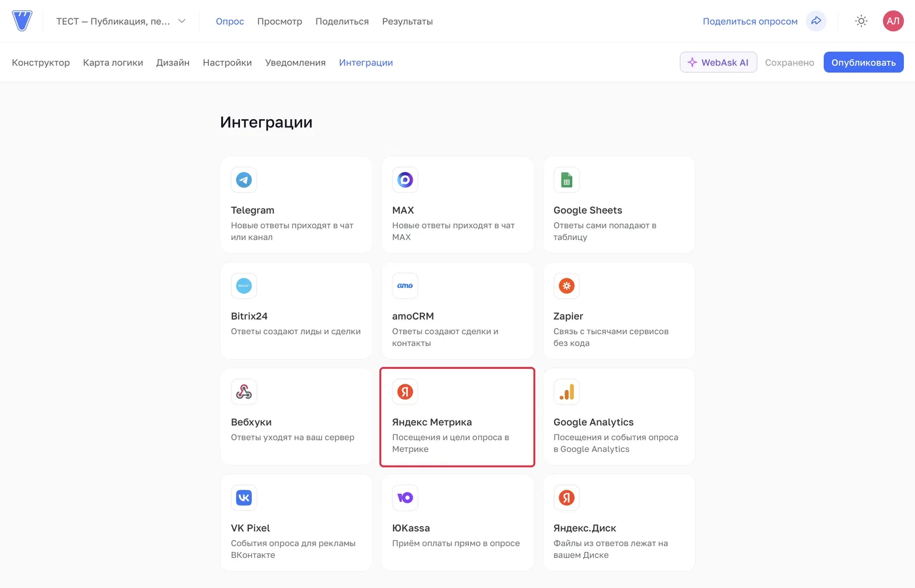This screenshot has height=588, width=915.
Task: Open the Яндекс Метрика icon
Action: pyautogui.click(x=405, y=392)
